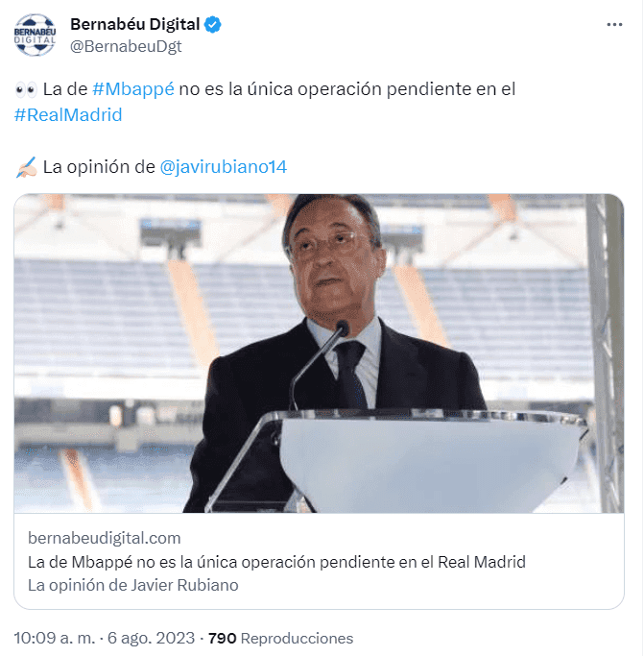Open the #RealMadrid hashtag
Viewport: 644px width, 656px height.
[x=68, y=115]
